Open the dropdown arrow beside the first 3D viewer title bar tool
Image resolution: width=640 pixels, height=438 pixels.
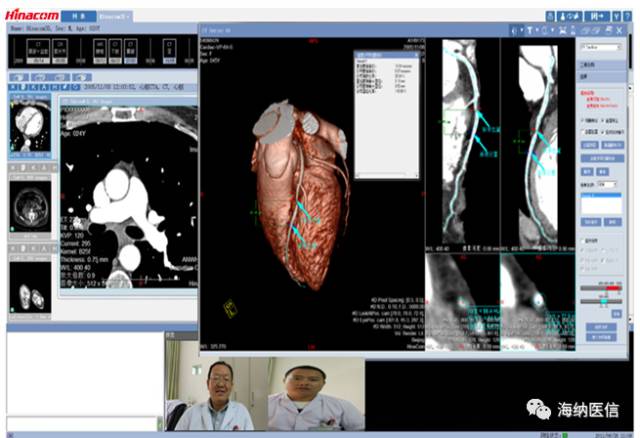(x=522, y=30)
